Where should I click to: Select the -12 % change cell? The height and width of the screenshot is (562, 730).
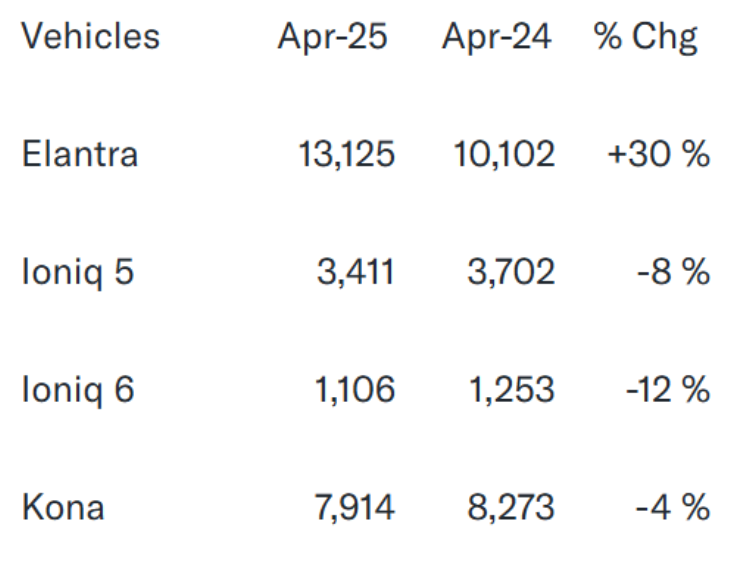click(x=668, y=389)
